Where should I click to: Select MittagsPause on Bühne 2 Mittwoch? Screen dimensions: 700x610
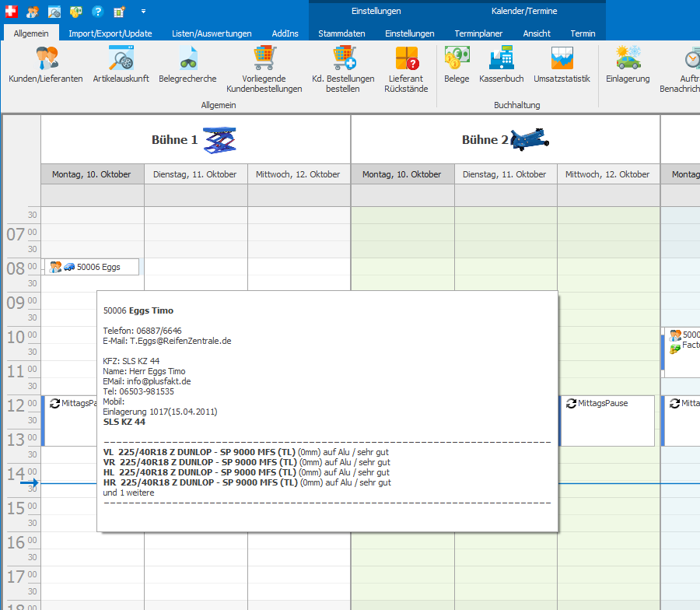point(607,421)
